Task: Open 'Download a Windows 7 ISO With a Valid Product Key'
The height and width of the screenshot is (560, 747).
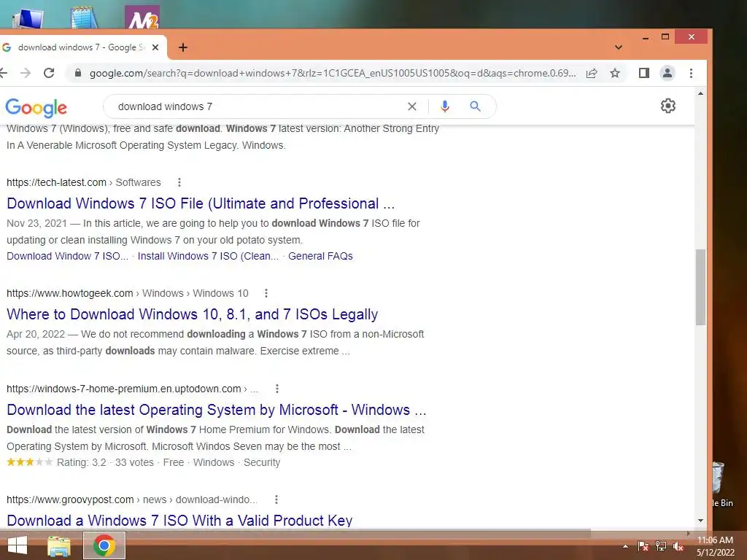Action: [x=179, y=521]
